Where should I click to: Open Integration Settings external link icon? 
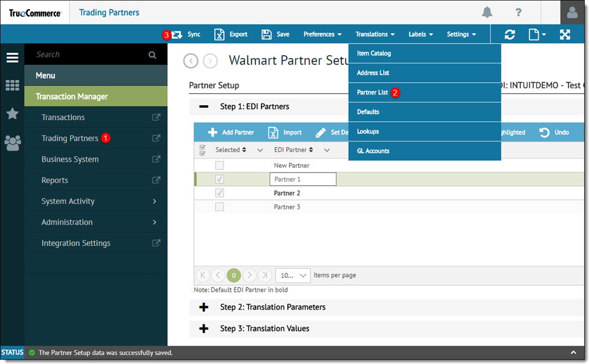[156, 243]
